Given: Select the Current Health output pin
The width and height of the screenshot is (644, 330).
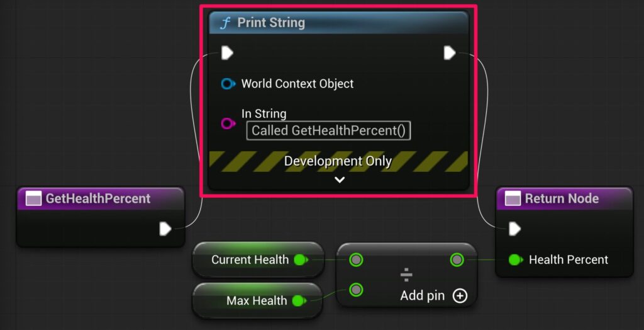Looking at the screenshot, I should point(301,259).
